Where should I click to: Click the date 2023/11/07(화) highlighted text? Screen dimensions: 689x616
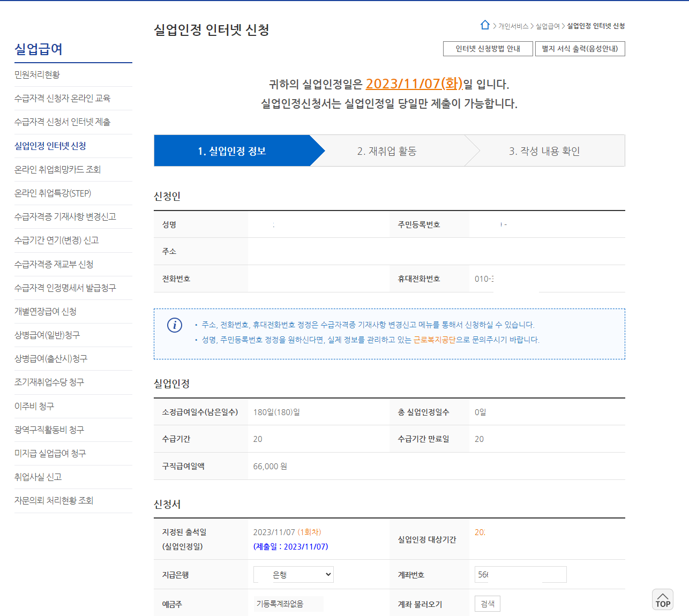(414, 84)
